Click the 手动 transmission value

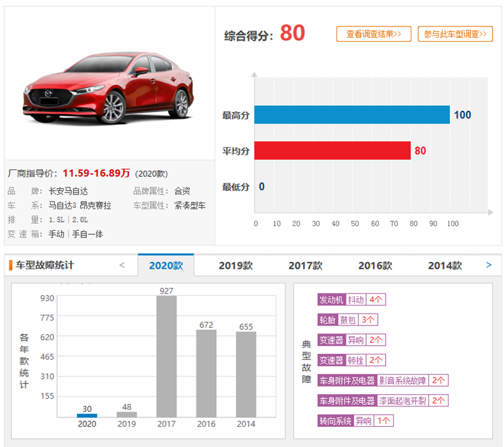57,234
